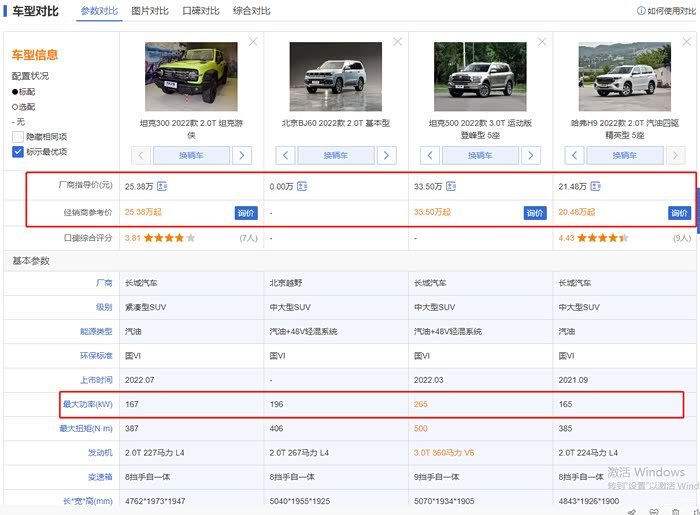700x515 pixels.
Task: Click calculator icon next to 21.48万 price
Action: point(596,186)
